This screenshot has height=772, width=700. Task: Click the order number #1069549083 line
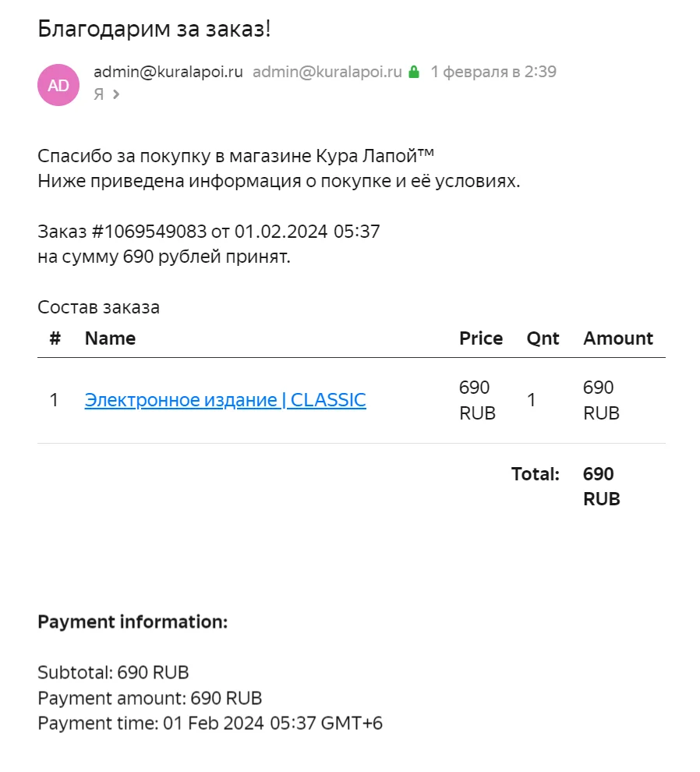coord(208,232)
